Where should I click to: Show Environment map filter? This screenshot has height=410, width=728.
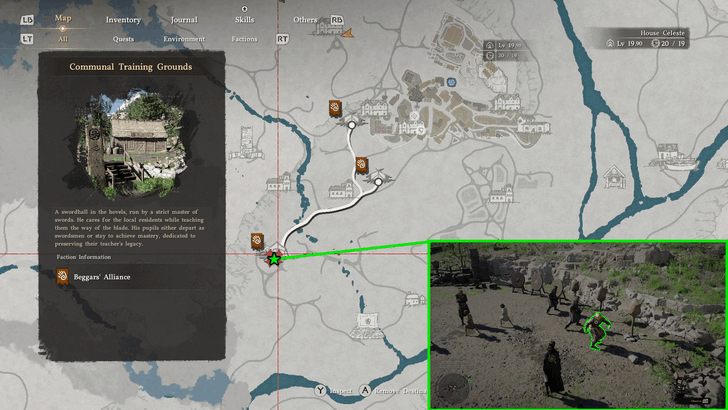(x=184, y=39)
